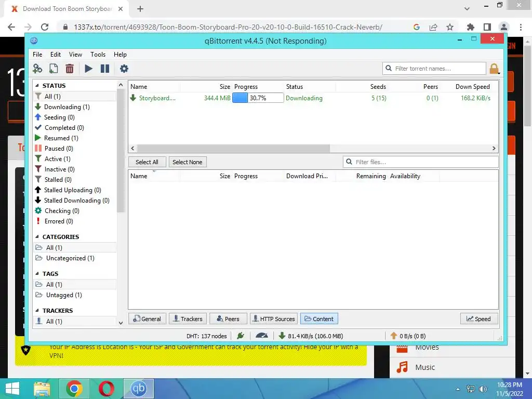Open the Edit menu

click(55, 54)
